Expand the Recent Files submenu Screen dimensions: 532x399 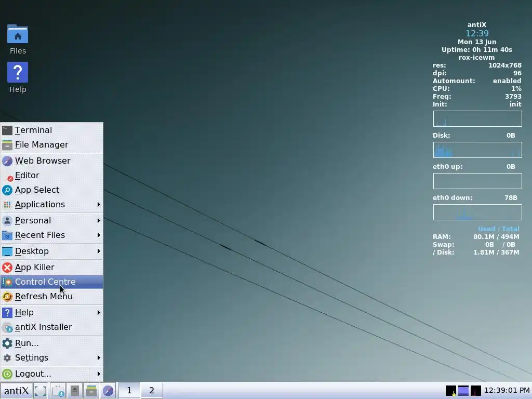coord(51,235)
